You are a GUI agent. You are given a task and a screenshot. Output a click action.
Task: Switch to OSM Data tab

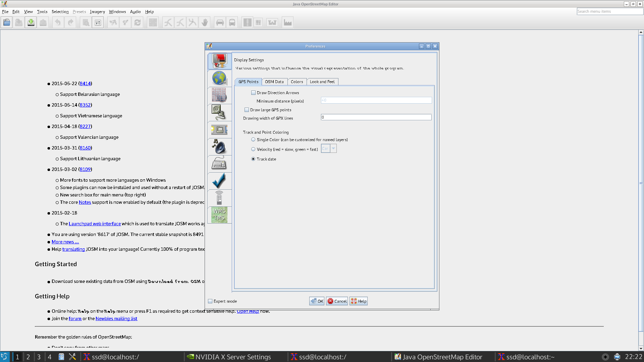tap(274, 82)
